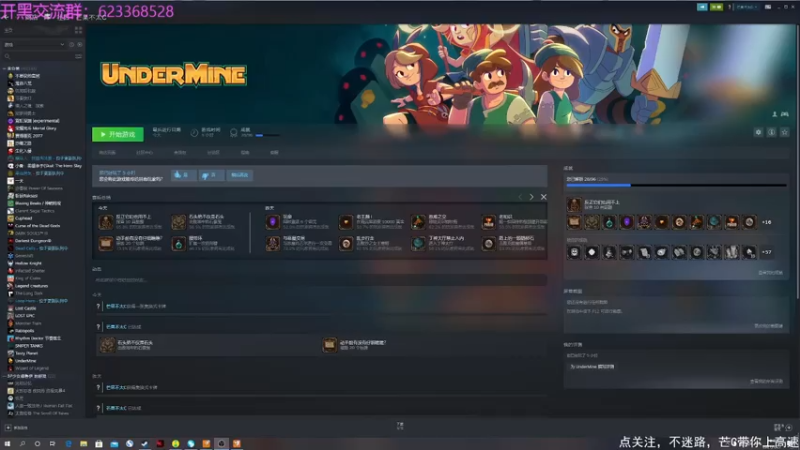The height and width of the screenshot is (450, 800).
Task: Open Microsoft Store from taskbar
Action: (99, 443)
